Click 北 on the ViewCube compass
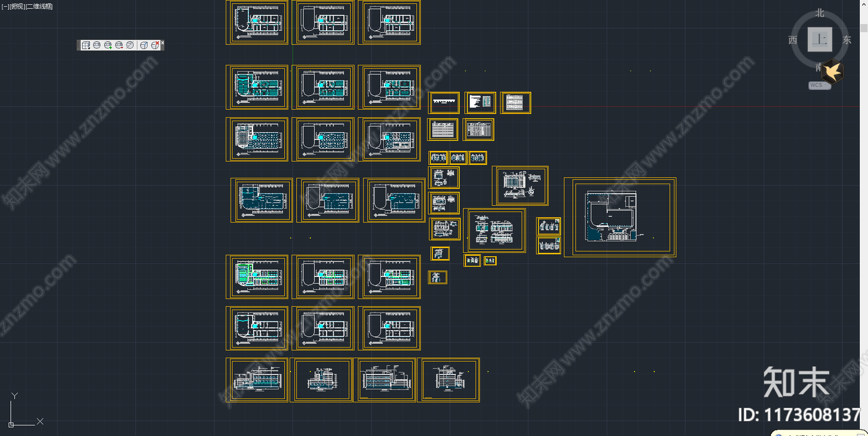Screen dimensions: 868x436 pos(820,12)
